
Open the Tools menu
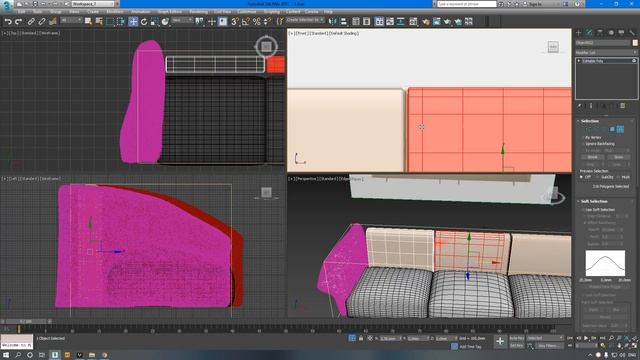(x=38, y=12)
